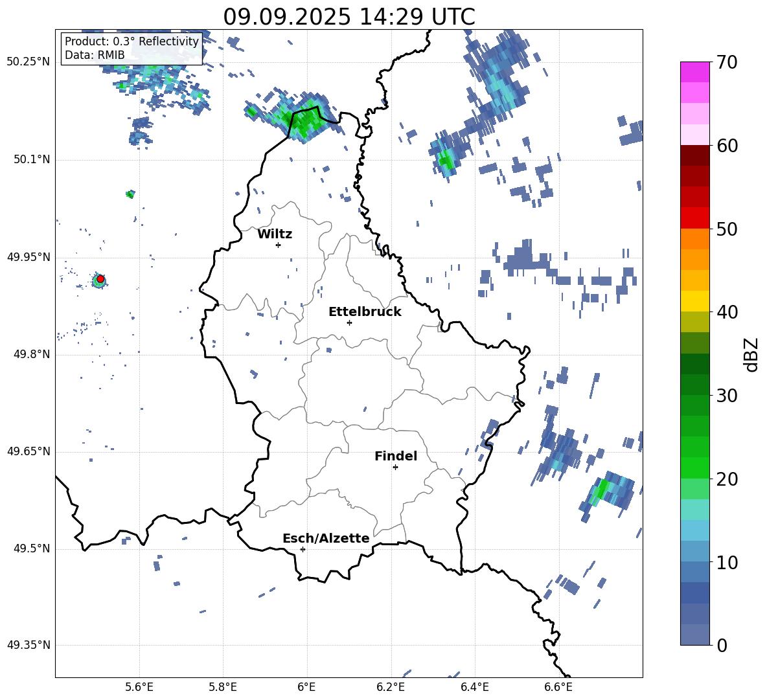
Task: Click the colorbar label 70
Action: 727,63
